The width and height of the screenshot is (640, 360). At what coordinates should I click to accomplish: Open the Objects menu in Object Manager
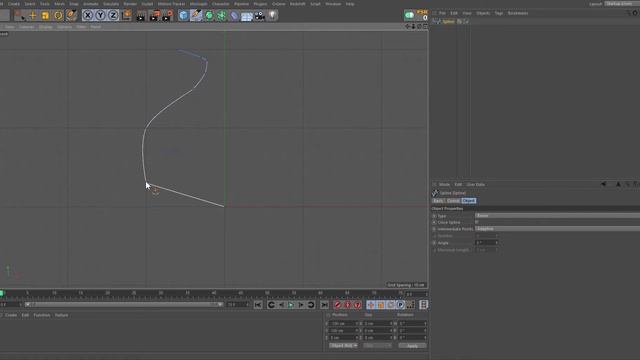(x=483, y=13)
